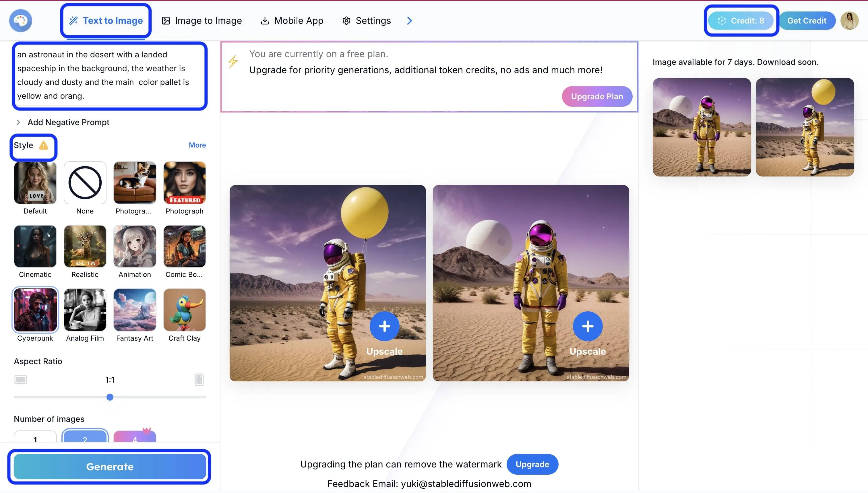Select 4 images premium option
868x493 pixels.
pyautogui.click(x=135, y=437)
